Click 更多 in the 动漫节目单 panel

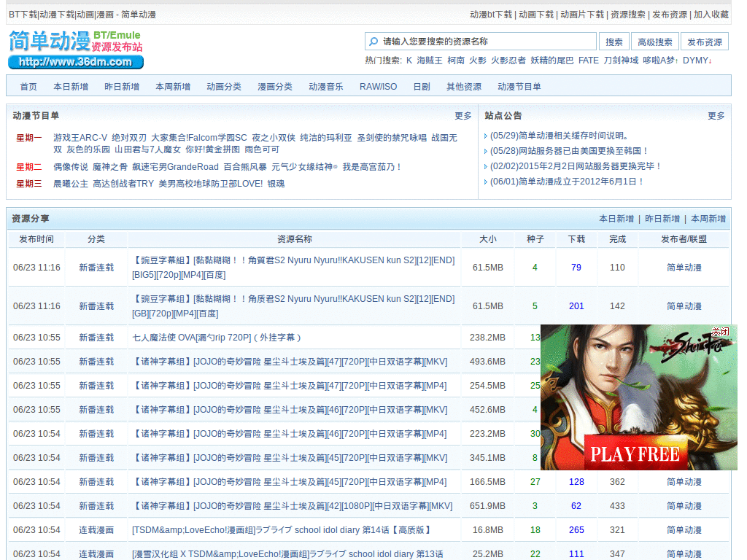[462, 116]
